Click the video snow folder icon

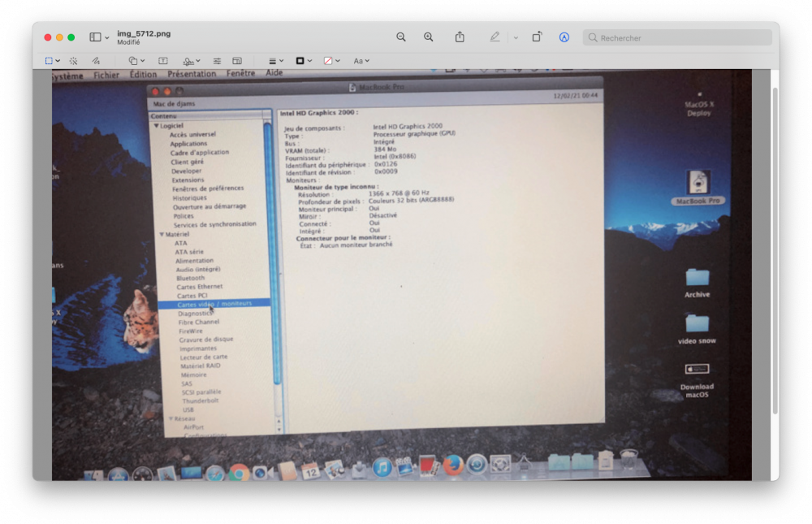coord(697,323)
